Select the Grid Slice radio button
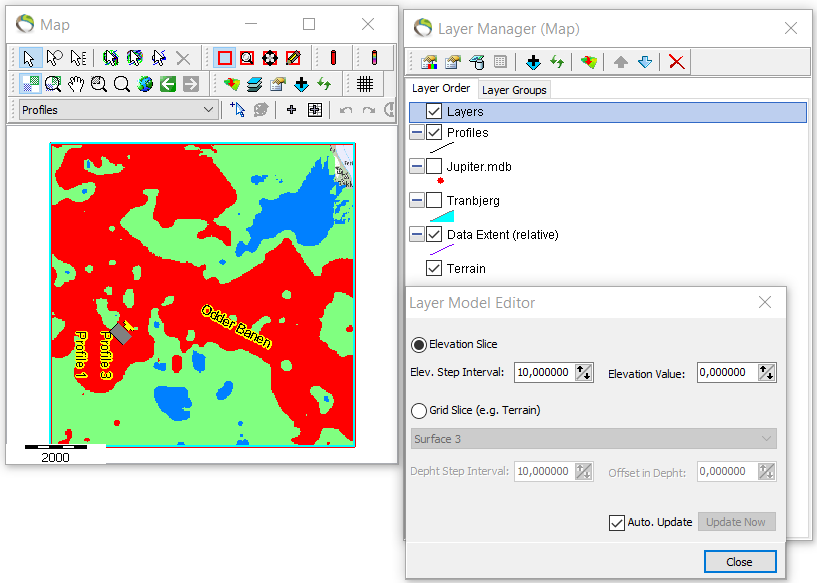Viewport: 817px width, 583px height. click(418, 411)
